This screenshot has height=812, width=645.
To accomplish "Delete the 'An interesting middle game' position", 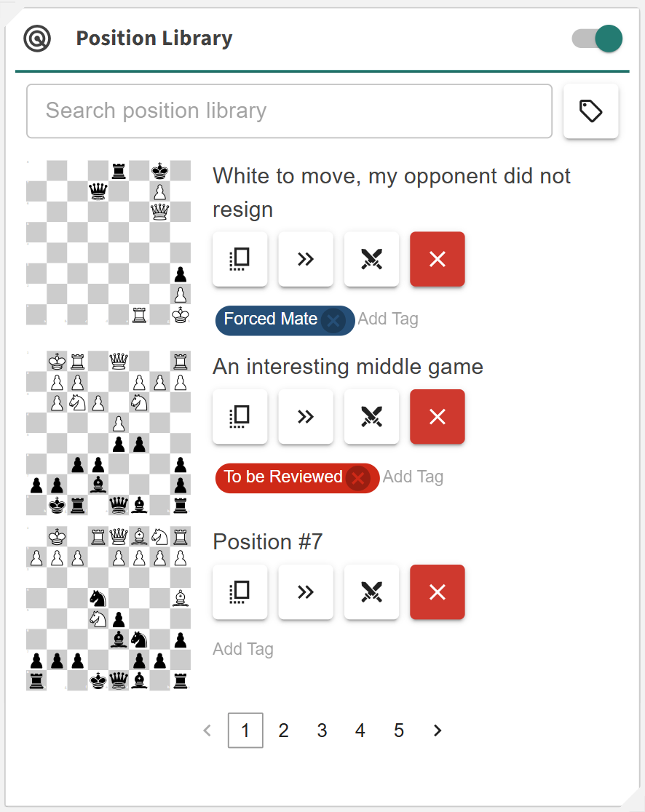I will click(x=437, y=416).
